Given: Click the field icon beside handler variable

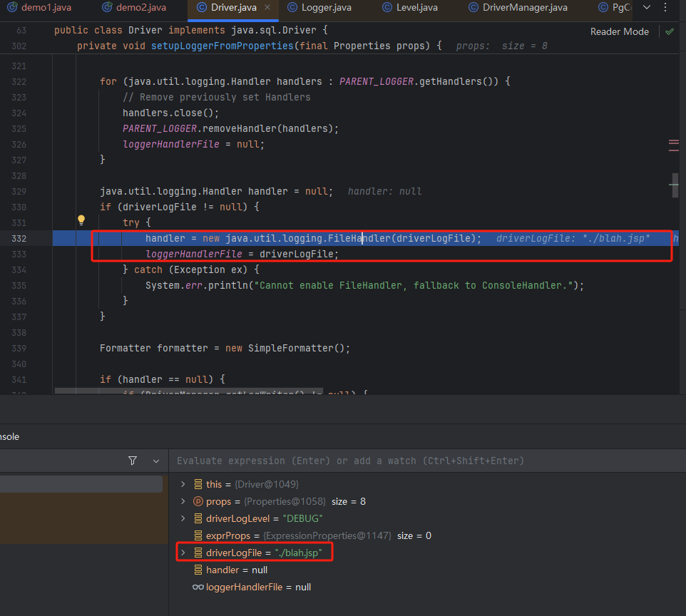Looking at the screenshot, I should [198, 570].
